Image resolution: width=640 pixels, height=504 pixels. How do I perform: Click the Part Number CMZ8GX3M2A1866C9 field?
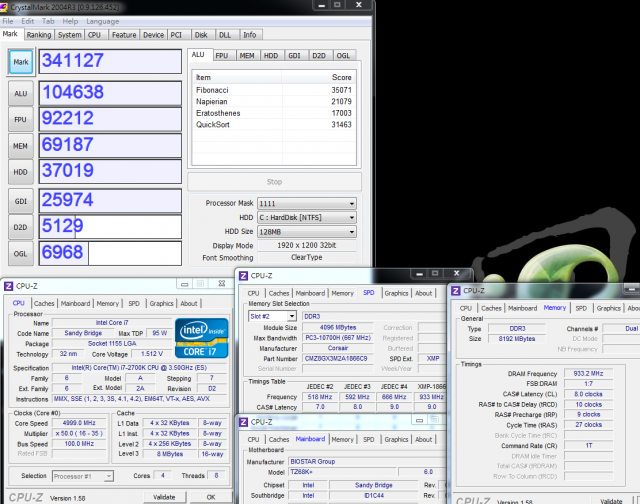tap(338, 359)
